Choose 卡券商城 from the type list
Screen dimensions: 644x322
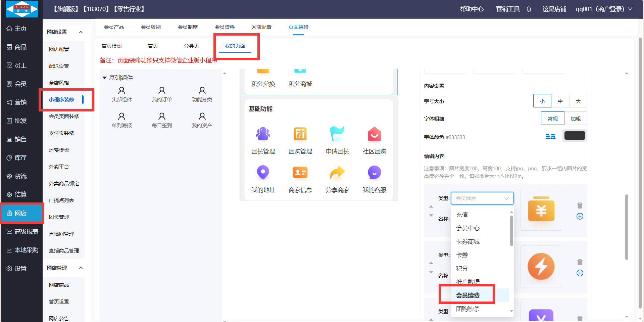tap(468, 242)
